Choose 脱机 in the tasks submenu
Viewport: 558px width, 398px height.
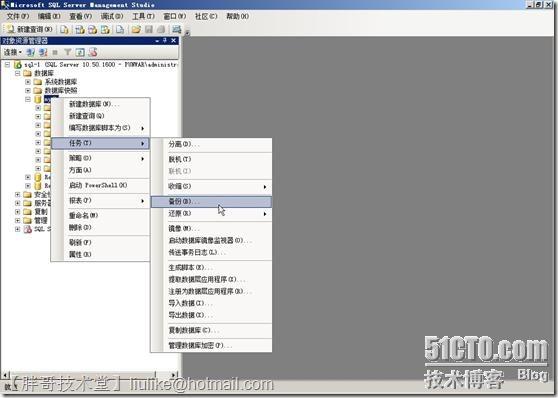211,159
